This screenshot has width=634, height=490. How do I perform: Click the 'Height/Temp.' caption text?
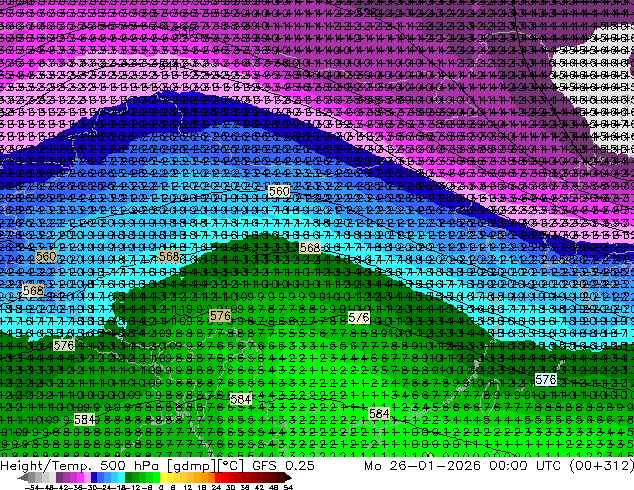click(x=44, y=465)
